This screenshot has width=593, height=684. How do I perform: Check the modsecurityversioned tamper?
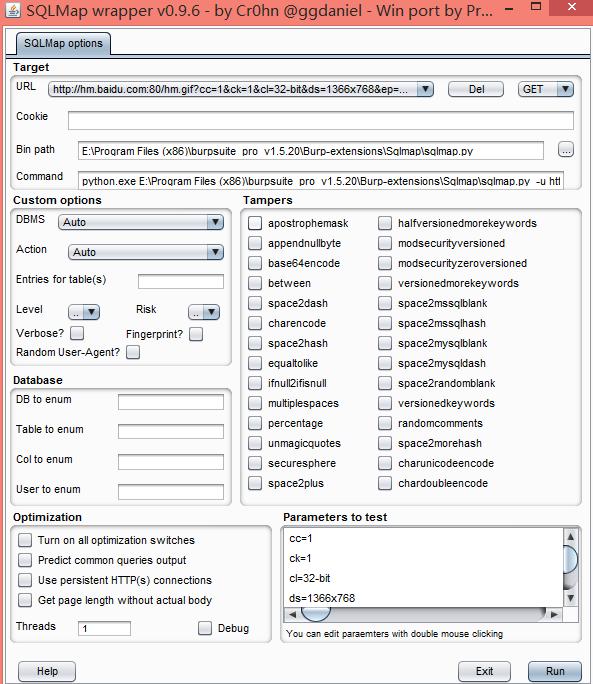tap(385, 243)
